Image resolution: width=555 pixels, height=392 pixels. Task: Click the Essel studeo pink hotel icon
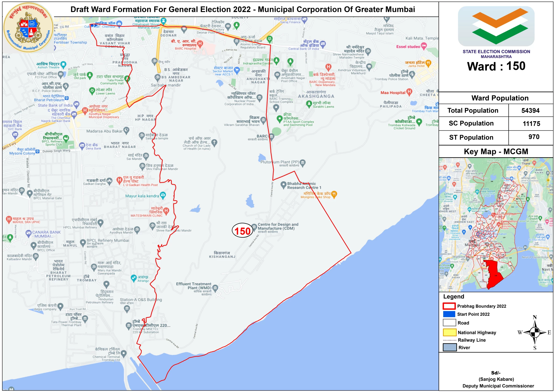coord(424,46)
